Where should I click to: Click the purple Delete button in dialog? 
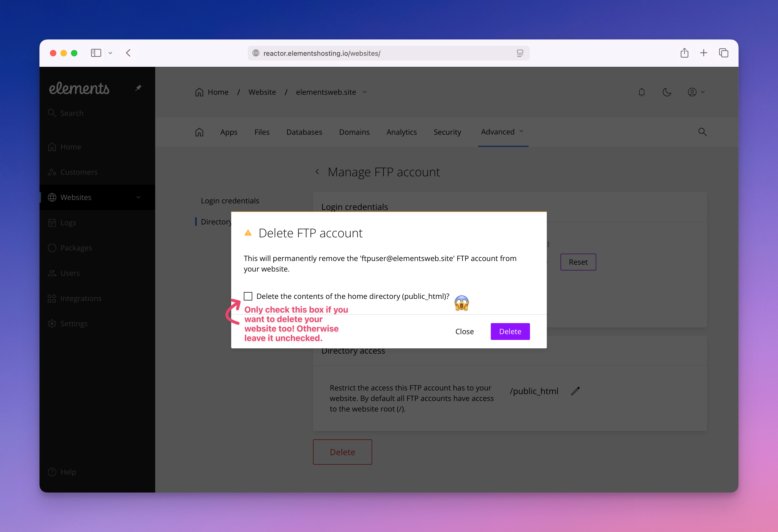510,332
